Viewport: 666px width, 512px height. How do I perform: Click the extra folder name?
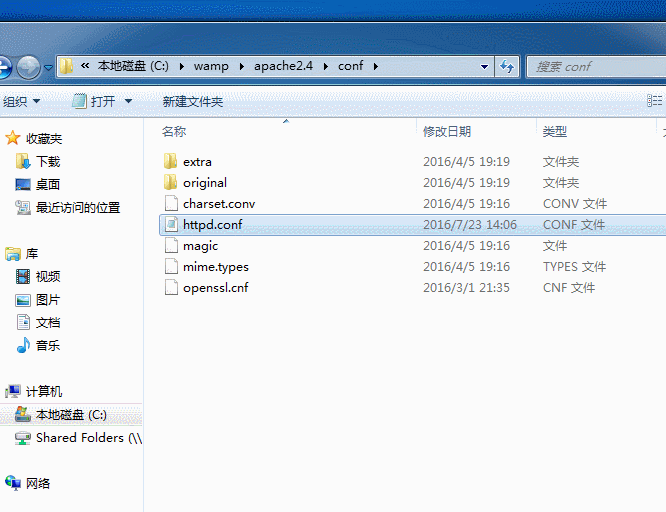[197, 162]
